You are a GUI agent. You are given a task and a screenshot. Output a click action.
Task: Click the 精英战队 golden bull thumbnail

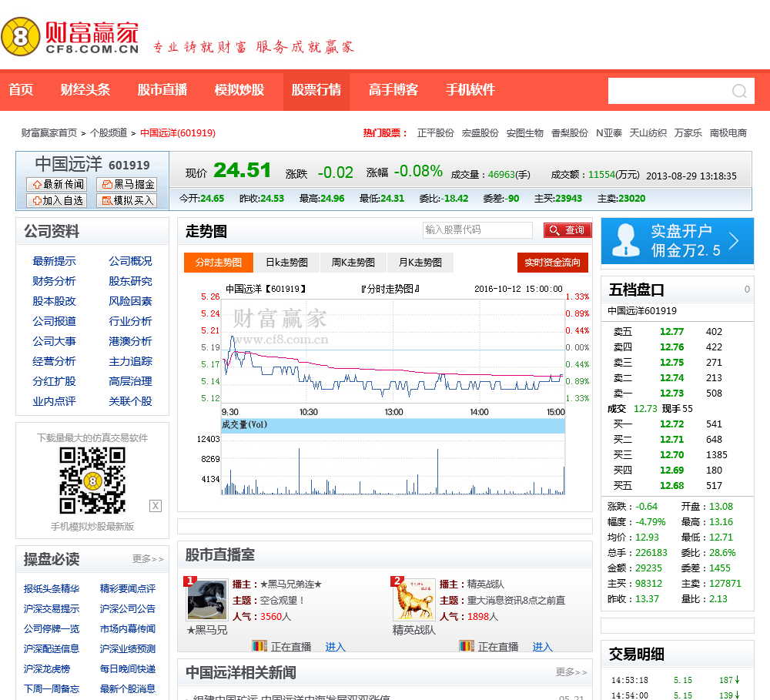pyautogui.click(x=414, y=599)
